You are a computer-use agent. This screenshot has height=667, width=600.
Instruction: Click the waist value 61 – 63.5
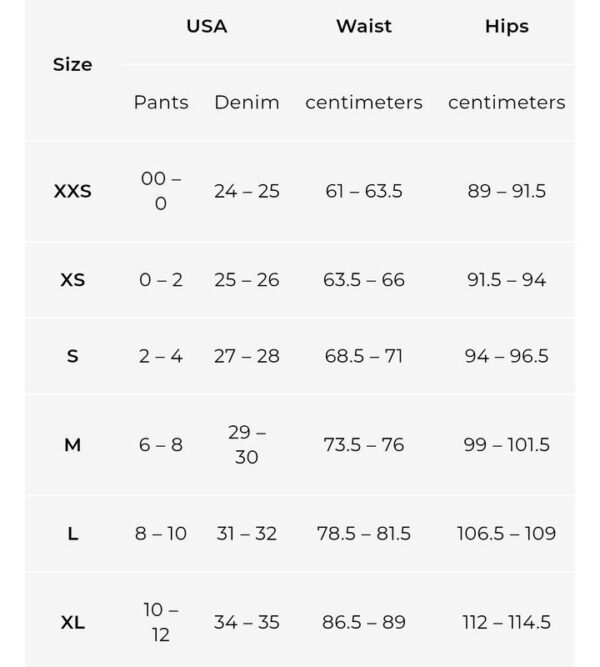(364, 191)
